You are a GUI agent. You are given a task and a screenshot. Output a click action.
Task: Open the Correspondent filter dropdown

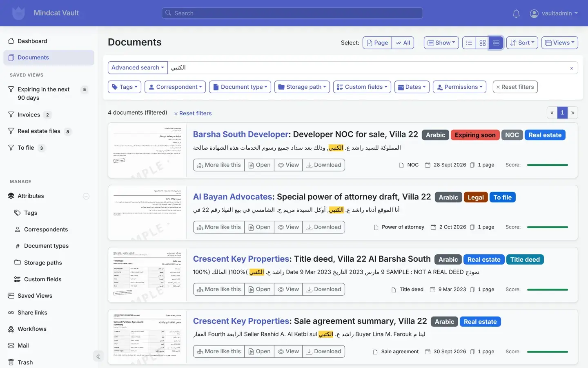click(x=175, y=87)
